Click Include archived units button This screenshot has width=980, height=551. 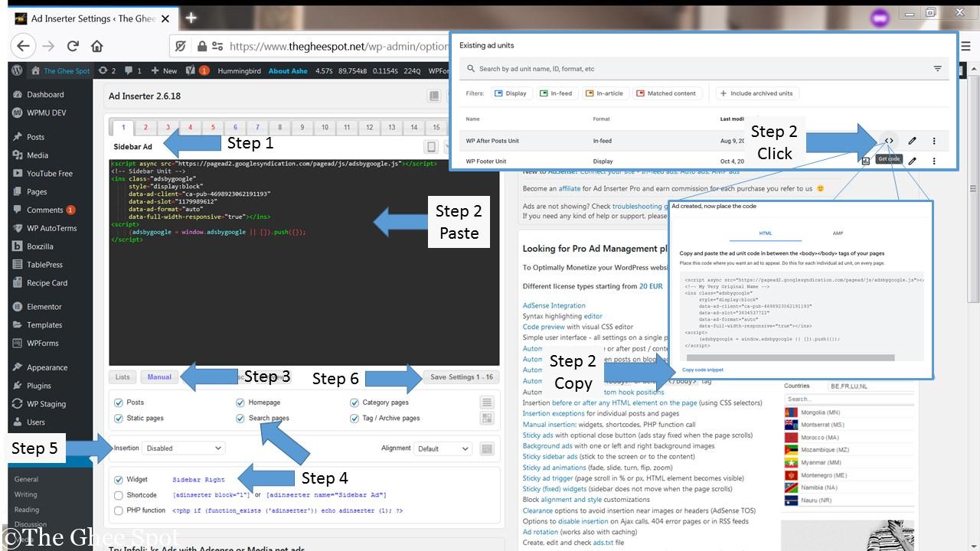click(758, 93)
